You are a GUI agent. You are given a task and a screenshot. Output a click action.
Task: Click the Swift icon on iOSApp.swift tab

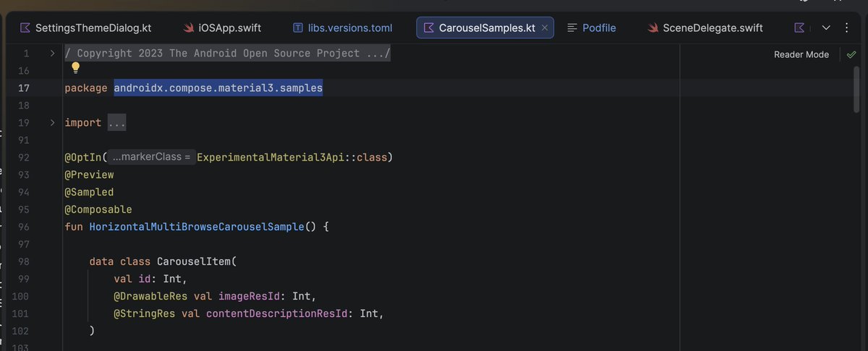[x=190, y=28]
